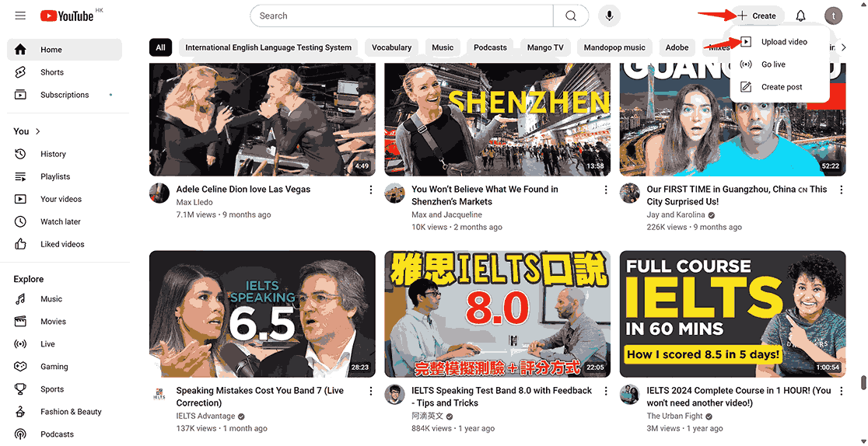Open Watch later list
The height and width of the screenshot is (446, 868).
65,222
